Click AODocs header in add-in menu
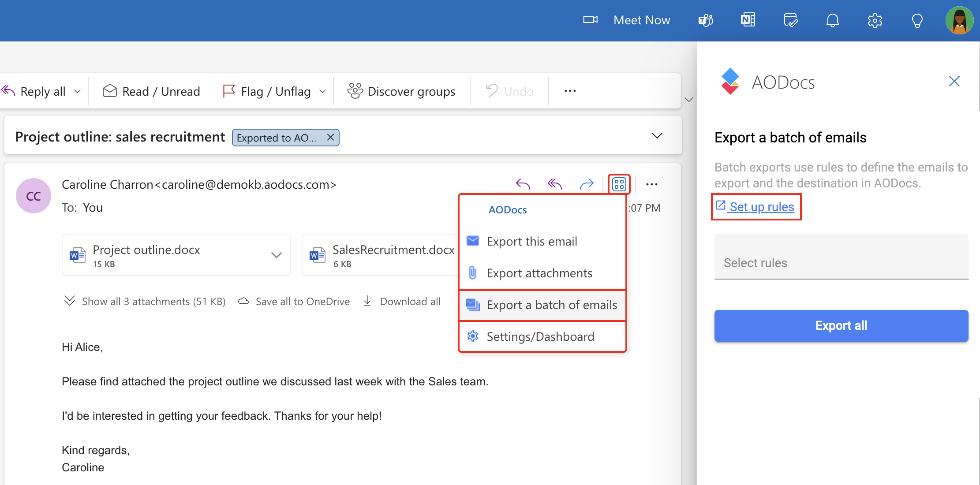980x485 pixels. (508, 210)
